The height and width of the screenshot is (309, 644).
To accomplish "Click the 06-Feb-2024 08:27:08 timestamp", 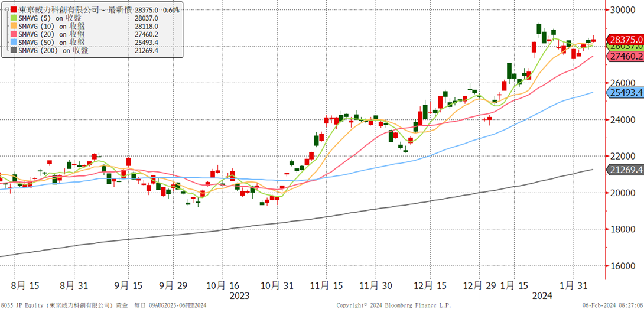I will coord(612,305).
